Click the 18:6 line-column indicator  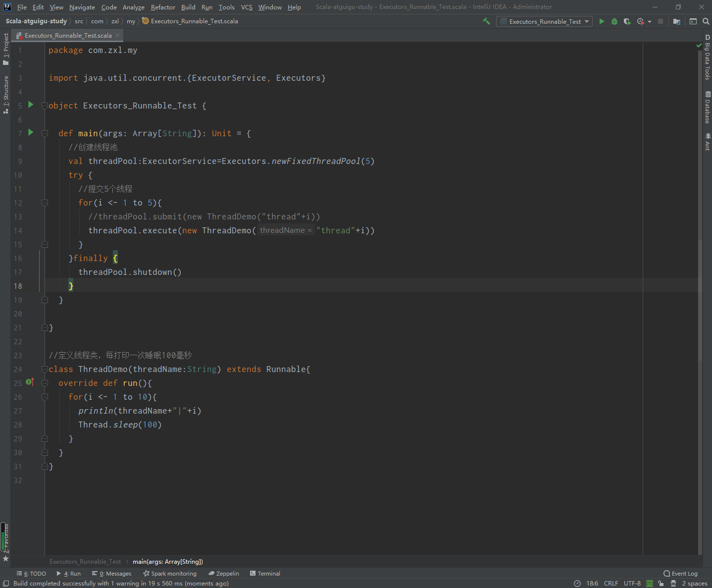pos(592,584)
